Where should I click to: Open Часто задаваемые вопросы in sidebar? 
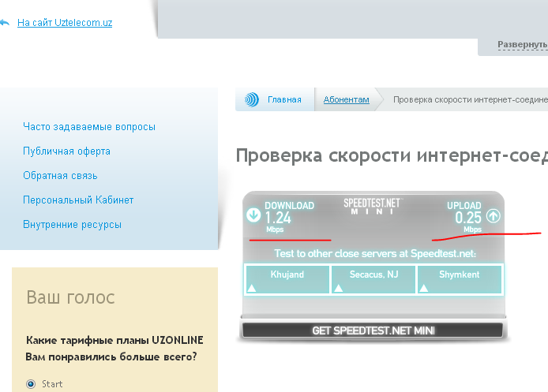(89, 127)
